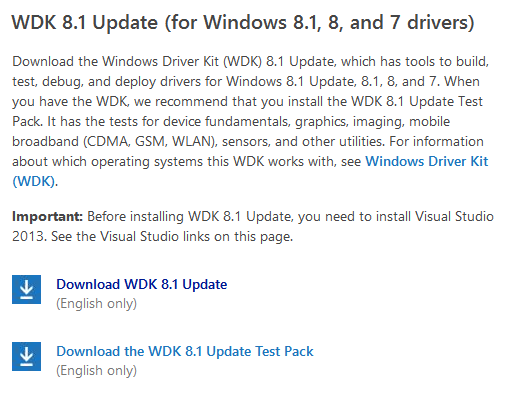Viewport: 509px width, 400px height.
Task: Click the text 2013 in the Important note
Action: point(28,237)
